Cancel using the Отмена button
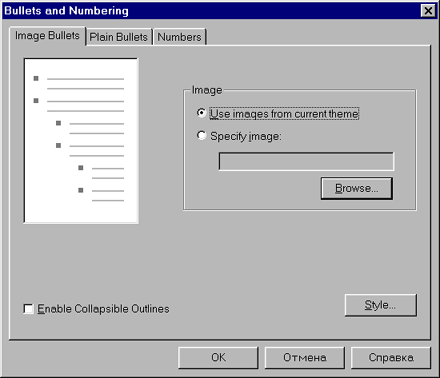The height and width of the screenshot is (378, 440). tap(305, 358)
